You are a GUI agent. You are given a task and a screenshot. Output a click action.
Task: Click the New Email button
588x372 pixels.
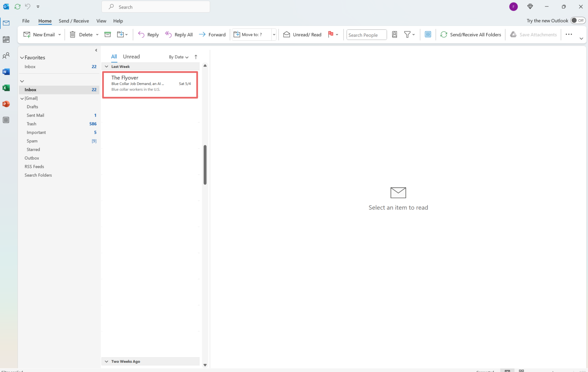point(39,34)
